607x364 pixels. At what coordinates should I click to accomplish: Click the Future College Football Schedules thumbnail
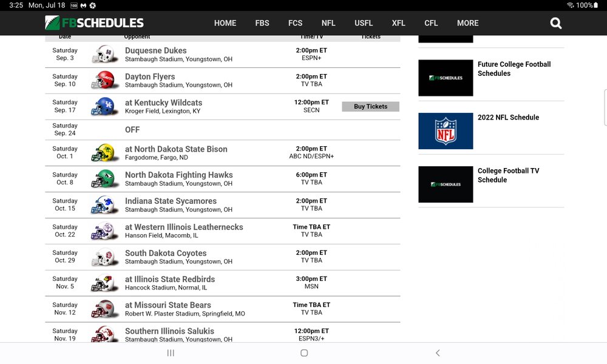pyautogui.click(x=446, y=78)
